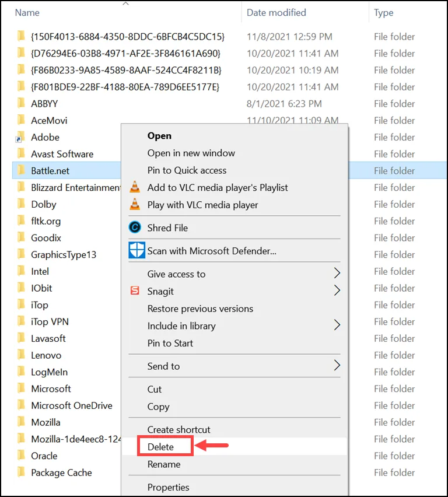This screenshot has width=448, height=497.
Task: Click the Adobe shortcut folder icon
Action: coord(20,137)
